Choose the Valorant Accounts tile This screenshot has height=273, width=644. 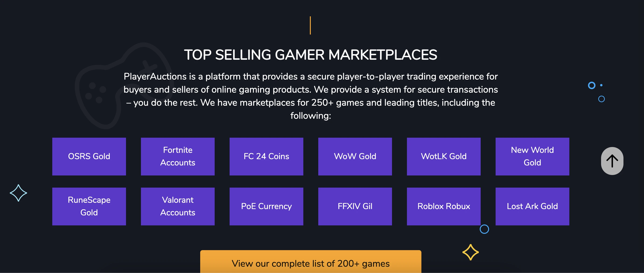click(178, 206)
